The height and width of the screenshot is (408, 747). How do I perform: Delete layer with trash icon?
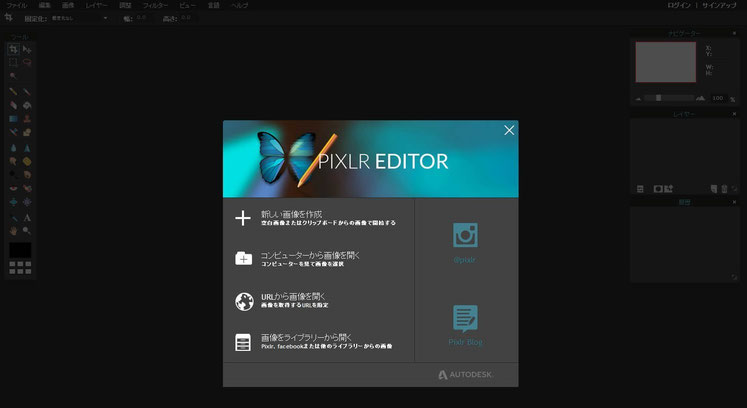click(x=724, y=189)
